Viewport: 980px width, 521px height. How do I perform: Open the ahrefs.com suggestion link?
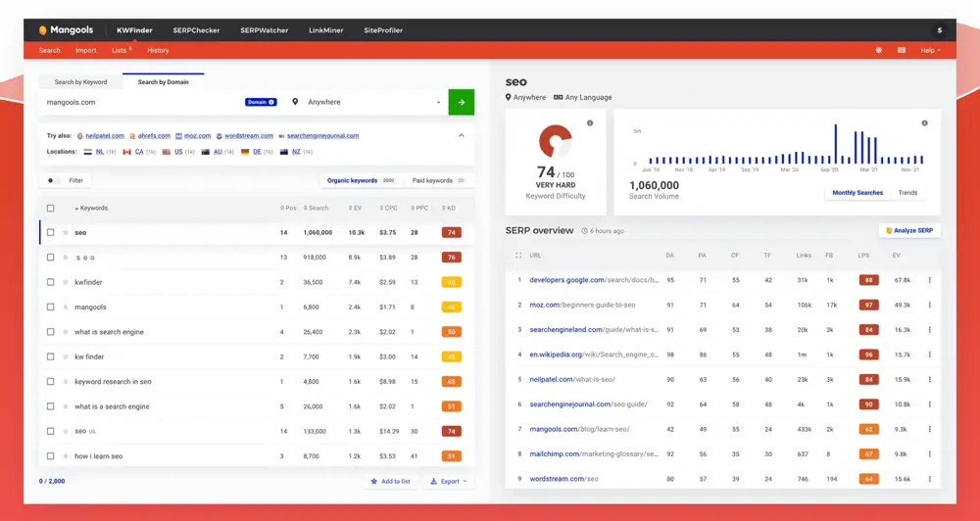click(x=154, y=135)
